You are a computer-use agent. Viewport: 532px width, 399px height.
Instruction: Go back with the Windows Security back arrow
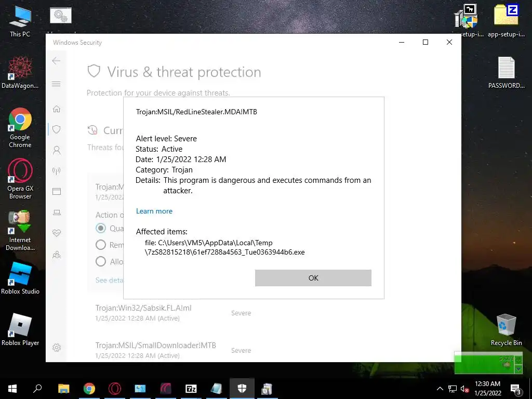coord(56,61)
